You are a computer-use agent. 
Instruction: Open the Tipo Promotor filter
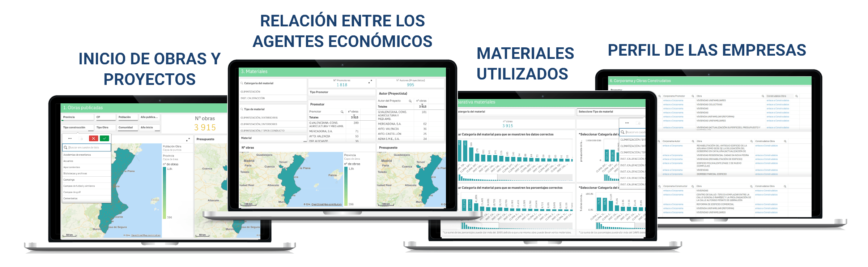pyautogui.click(x=342, y=92)
